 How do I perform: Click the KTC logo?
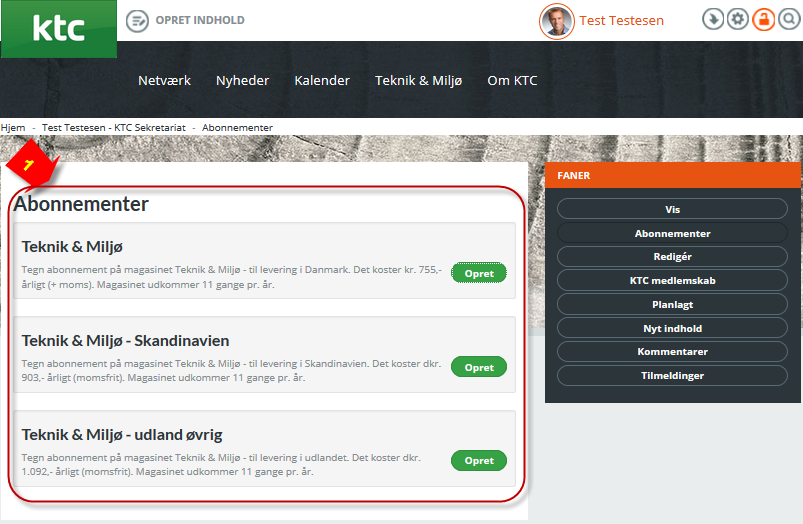pyautogui.click(x=59, y=29)
